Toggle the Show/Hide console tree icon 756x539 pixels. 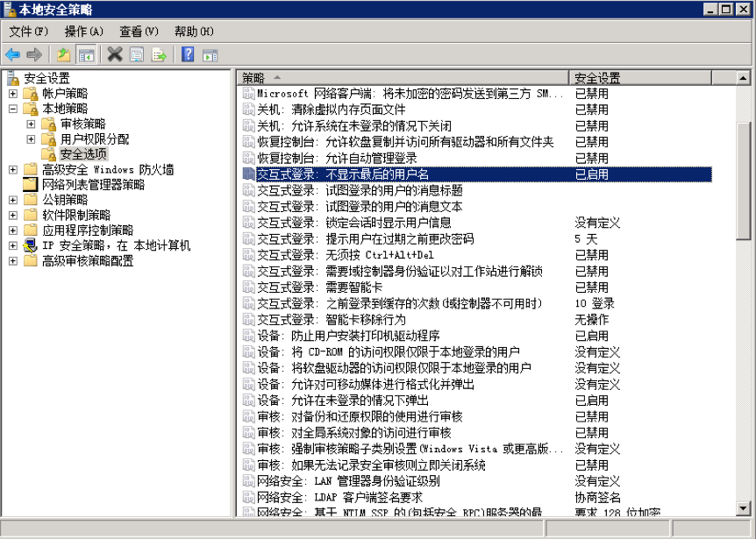coord(86,54)
